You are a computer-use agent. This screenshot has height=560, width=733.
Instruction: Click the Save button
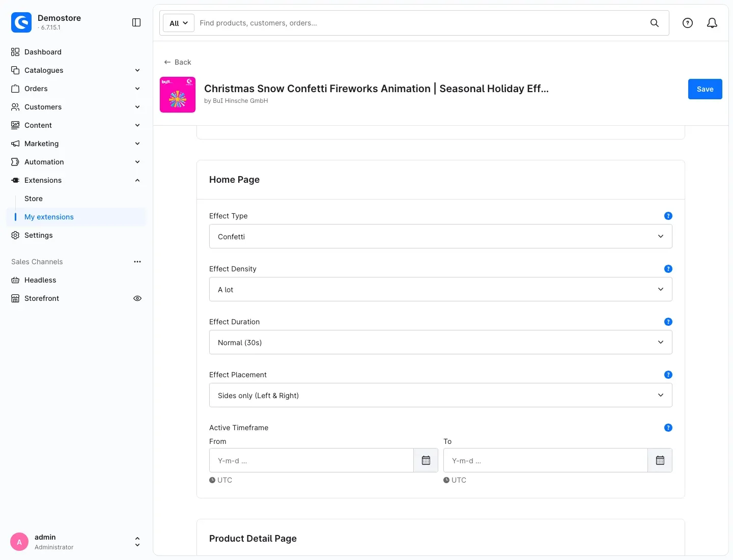click(705, 89)
